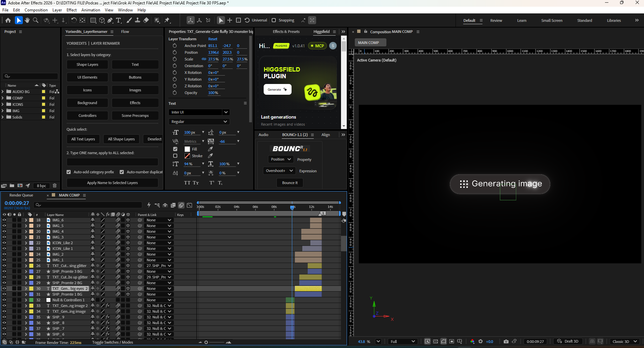Viewport: 644px width, 348px height.
Task: Switch to the Render Queue tab
Action: pyautogui.click(x=21, y=195)
